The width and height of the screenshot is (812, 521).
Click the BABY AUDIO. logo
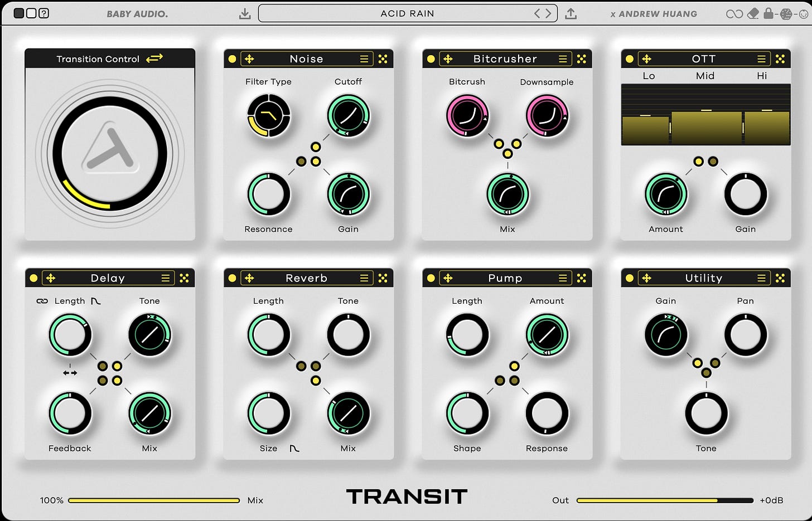[137, 14]
